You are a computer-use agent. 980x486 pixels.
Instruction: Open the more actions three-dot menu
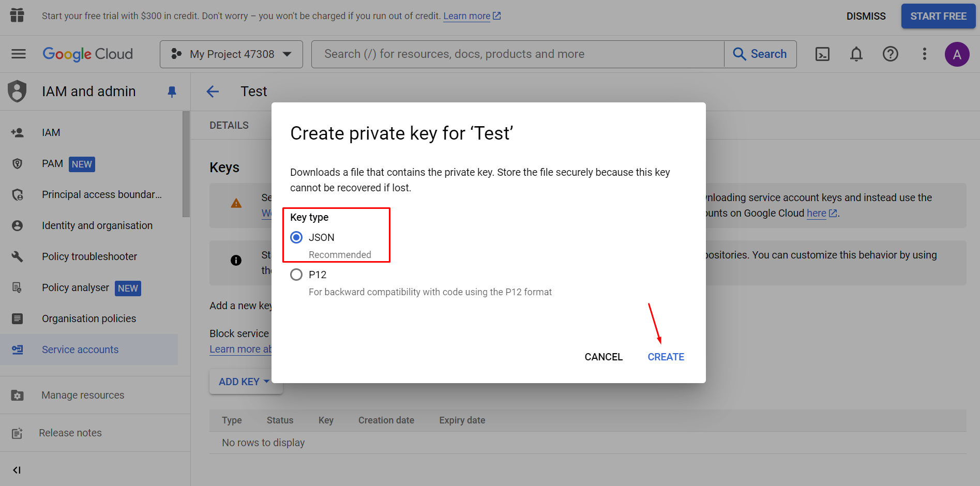click(x=925, y=54)
